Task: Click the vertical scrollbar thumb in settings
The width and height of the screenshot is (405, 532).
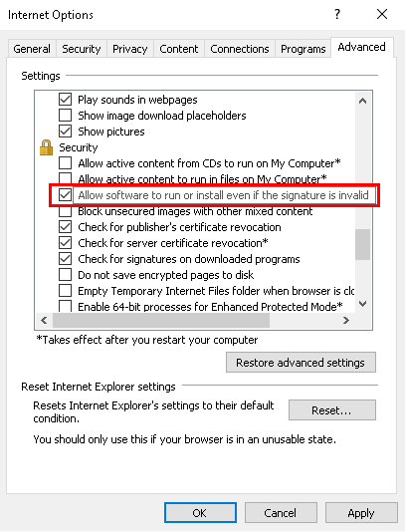Action: tap(362, 244)
